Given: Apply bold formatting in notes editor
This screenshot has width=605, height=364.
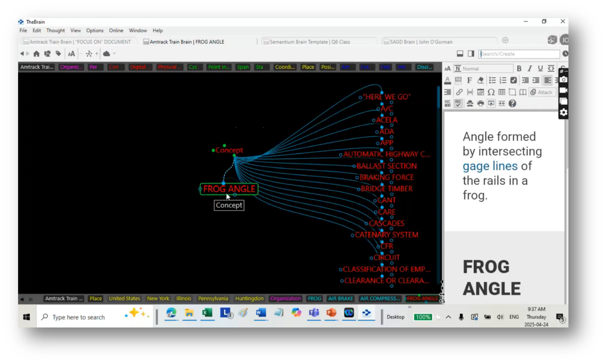Looking at the screenshot, I should pyautogui.click(x=519, y=68).
